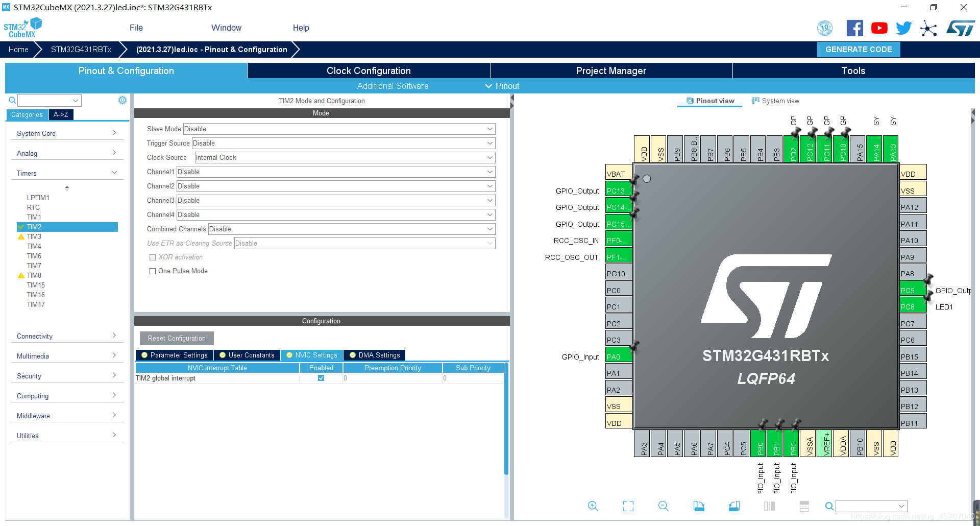This screenshot has height=526, width=980.
Task: Open Additional Software section
Action: (393, 86)
